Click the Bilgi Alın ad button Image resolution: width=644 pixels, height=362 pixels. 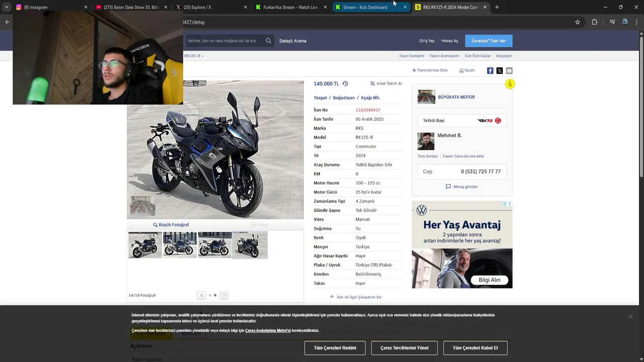click(x=490, y=280)
